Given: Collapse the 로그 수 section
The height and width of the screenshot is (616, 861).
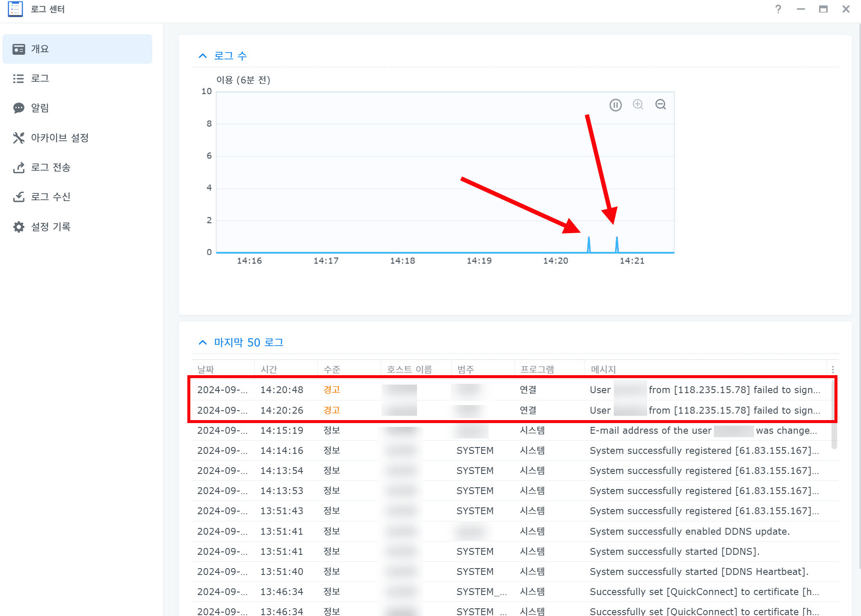Looking at the screenshot, I should pyautogui.click(x=203, y=56).
